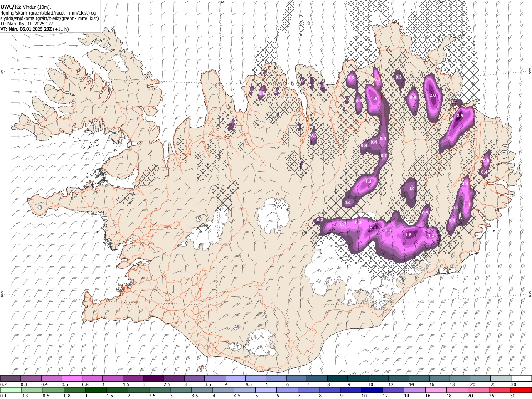
Task: Select lower legend swatch between 1 and 1.5
Action: [95, 390]
